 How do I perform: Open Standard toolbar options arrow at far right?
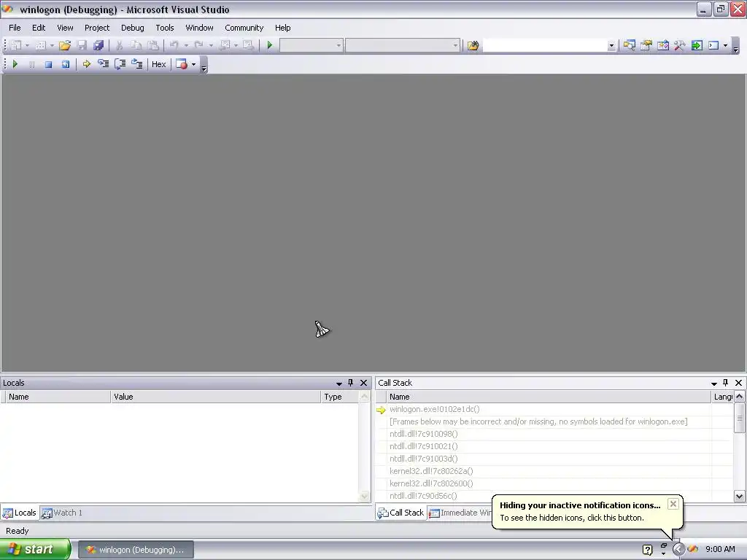[735, 47]
